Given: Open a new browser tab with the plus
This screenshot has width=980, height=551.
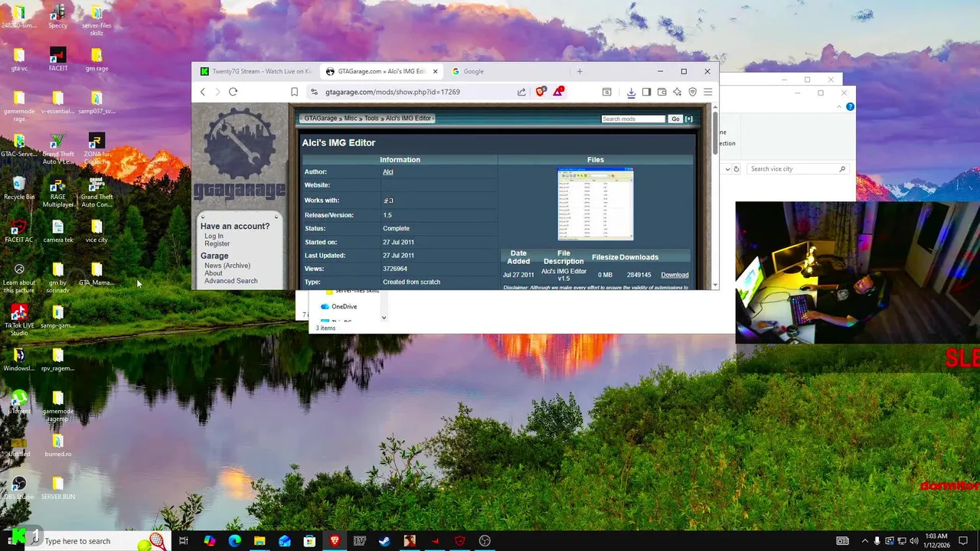Looking at the screenshot, I should [x=580, y=71].
